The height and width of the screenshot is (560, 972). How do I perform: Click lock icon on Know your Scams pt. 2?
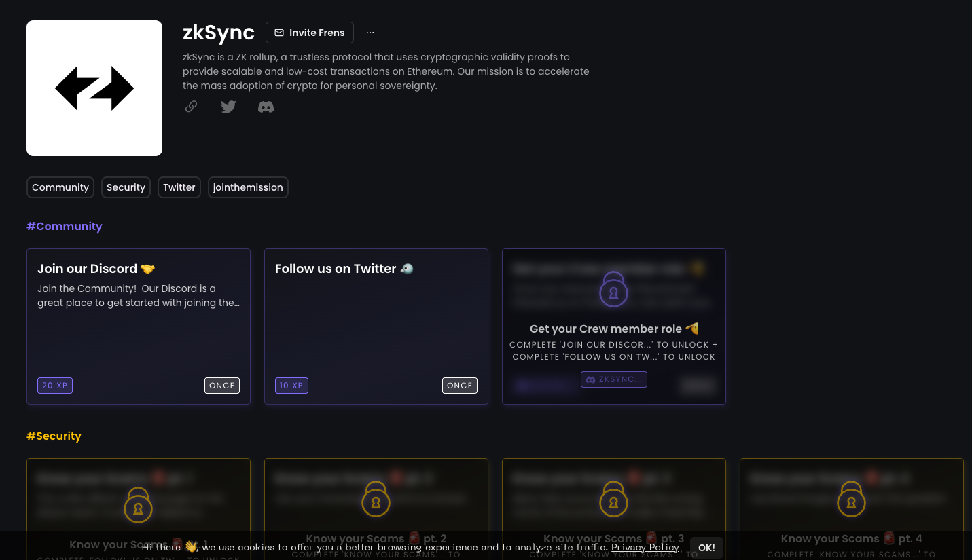(x=376, y=500)
